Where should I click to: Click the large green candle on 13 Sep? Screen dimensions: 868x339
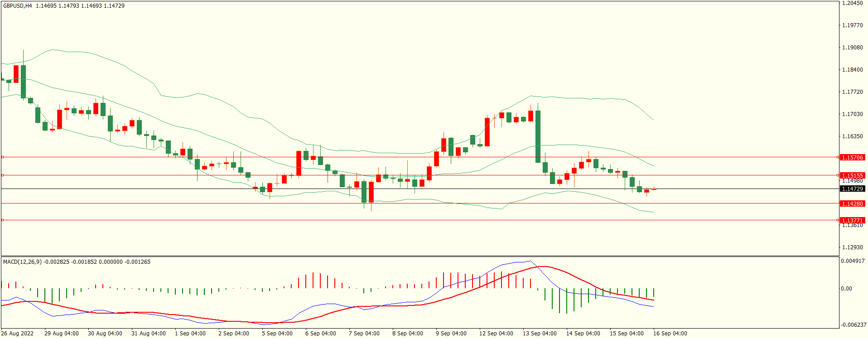coord(538,136)
